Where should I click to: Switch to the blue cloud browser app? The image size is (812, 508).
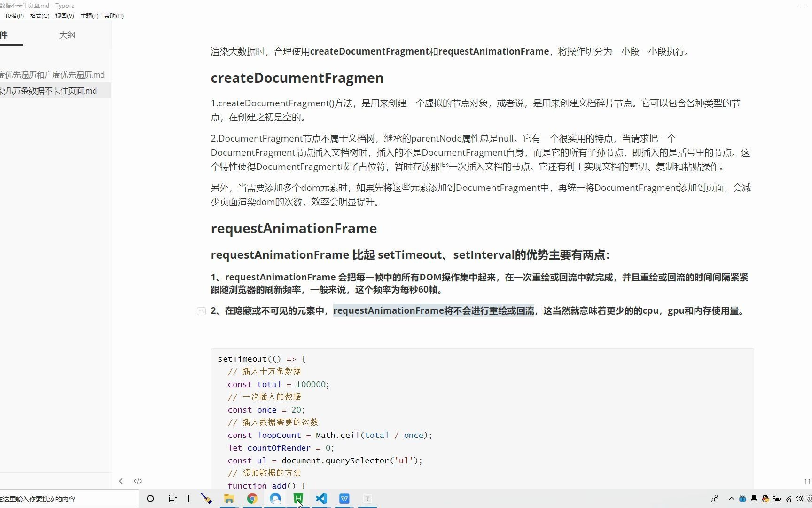(275, 499)
